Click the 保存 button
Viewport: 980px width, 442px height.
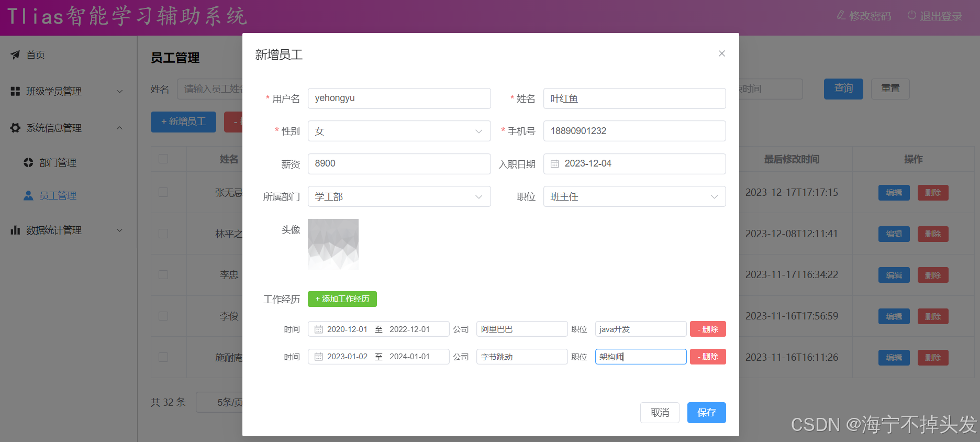(706, 413)
